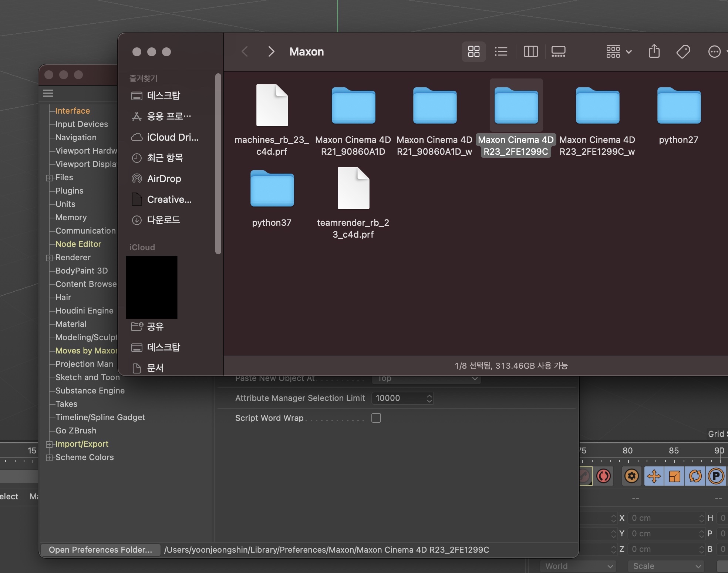
Task: Select Takes in Preferences tree
Action: pyautogui.click(x=66, y=404)
